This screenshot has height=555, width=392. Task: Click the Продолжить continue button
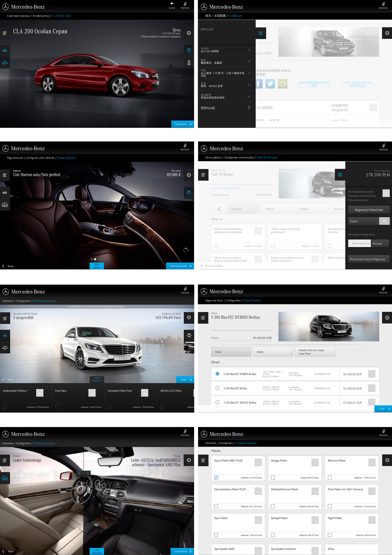(x=183, y=124)
